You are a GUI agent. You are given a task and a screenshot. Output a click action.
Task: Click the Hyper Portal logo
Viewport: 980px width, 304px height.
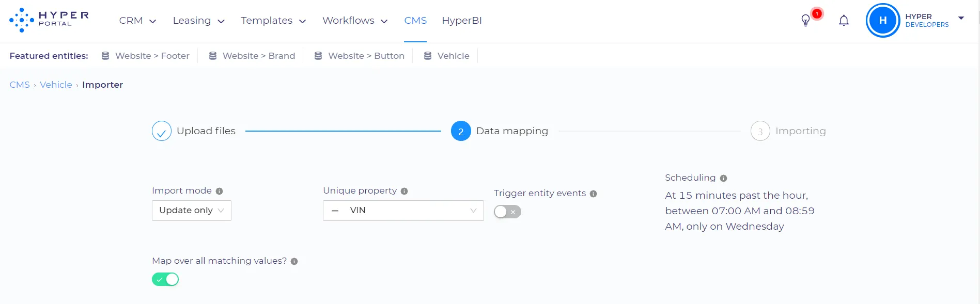point(49,20)
